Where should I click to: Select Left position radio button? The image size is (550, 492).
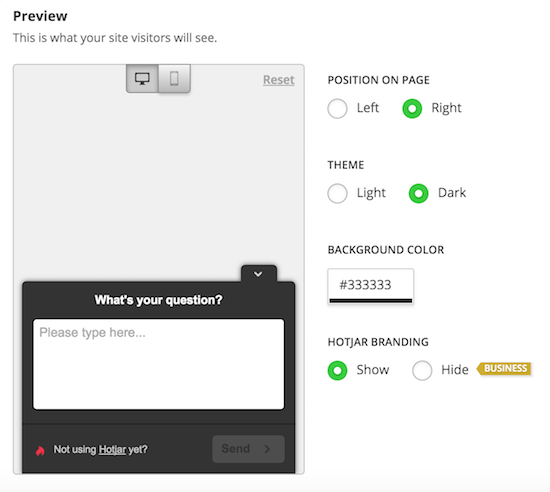pyautogui.click(x=337, y=108)
